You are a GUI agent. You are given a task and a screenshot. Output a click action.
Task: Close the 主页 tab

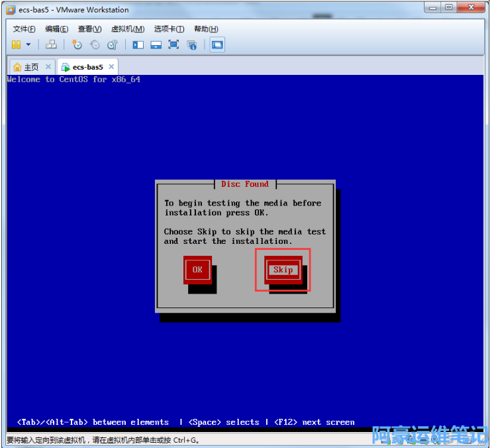48,67
